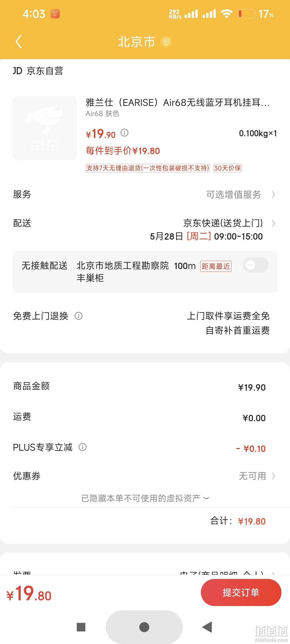Open 可选增值服务 service options

[240, 194]
